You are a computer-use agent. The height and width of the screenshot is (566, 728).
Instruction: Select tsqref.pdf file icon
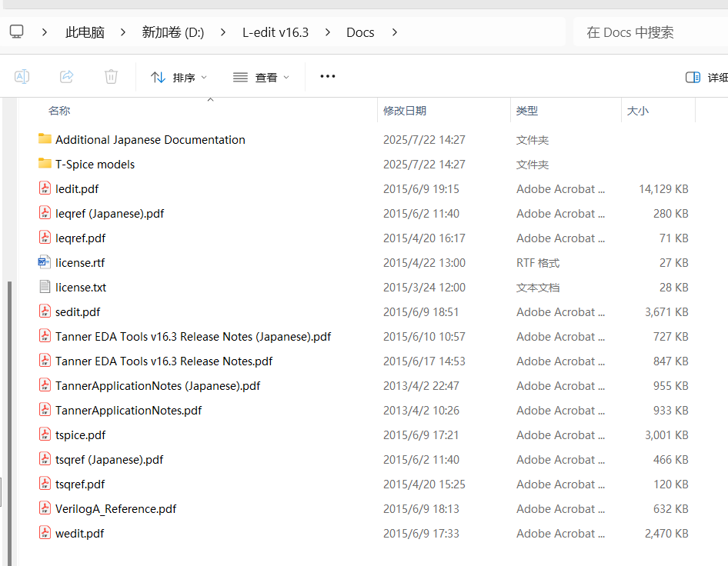pyautogui.click(x=45, y=483)
